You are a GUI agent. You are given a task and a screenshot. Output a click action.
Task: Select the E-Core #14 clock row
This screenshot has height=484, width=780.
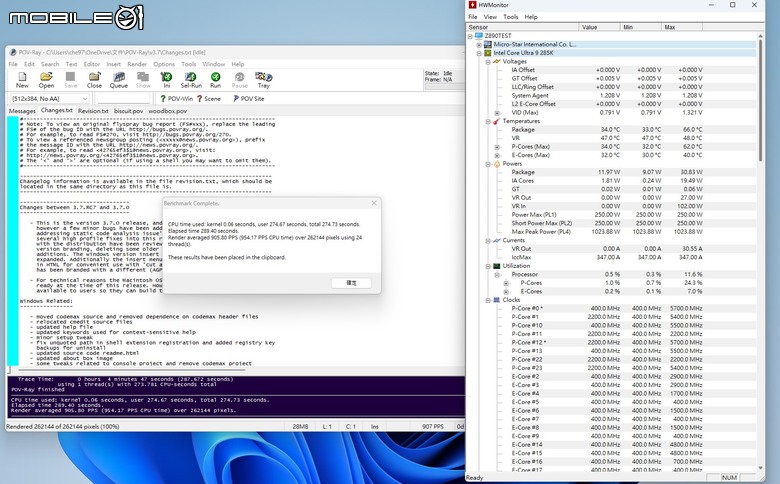(x=611, y=445)
